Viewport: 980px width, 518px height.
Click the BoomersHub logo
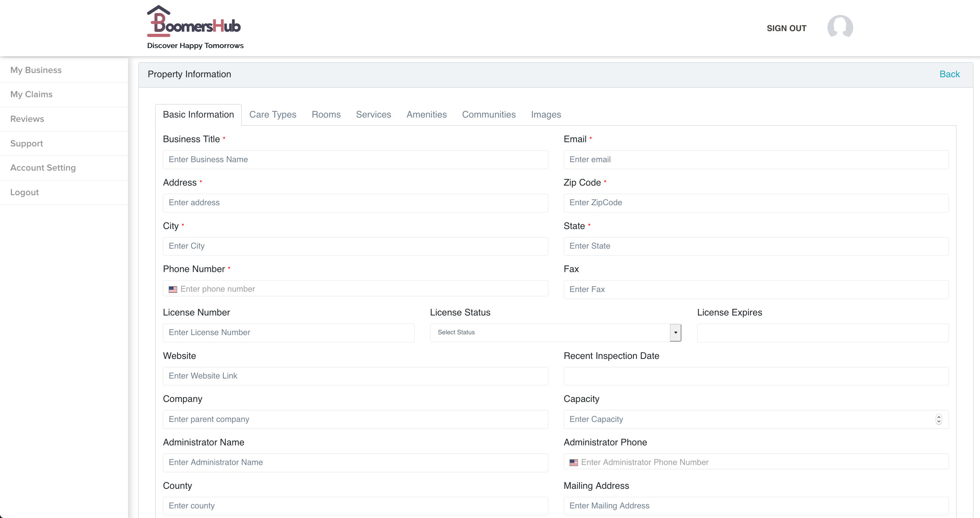(194, 21)
